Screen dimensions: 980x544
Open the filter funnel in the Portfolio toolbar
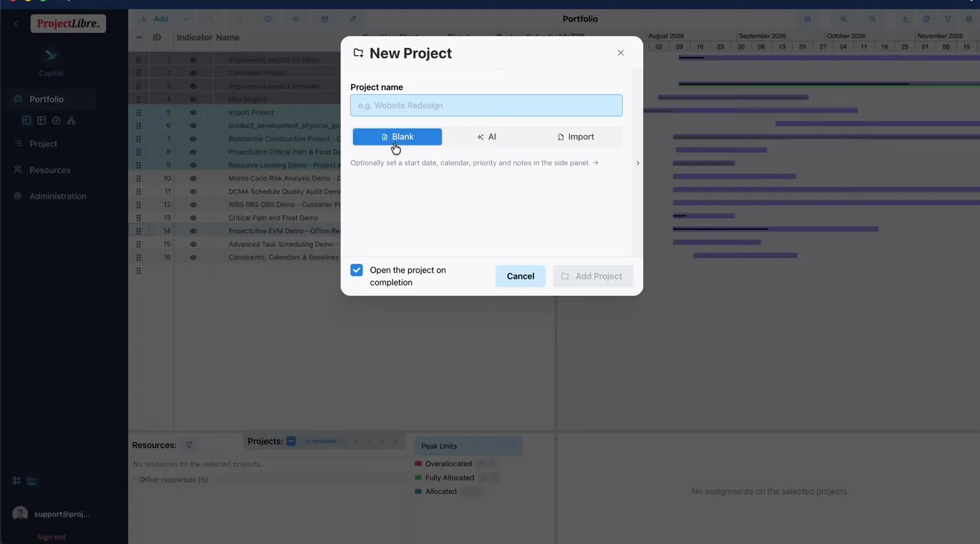click(948, 19)
